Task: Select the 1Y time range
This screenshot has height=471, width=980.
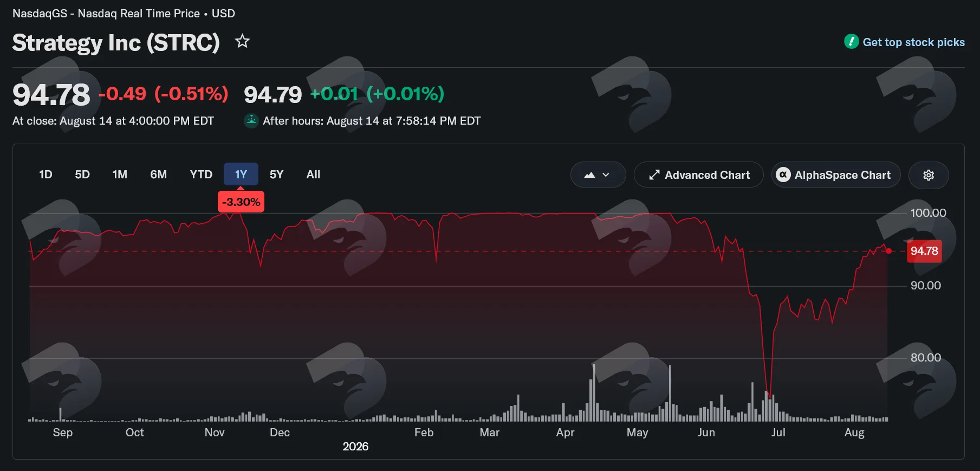Action: [241, 175]
